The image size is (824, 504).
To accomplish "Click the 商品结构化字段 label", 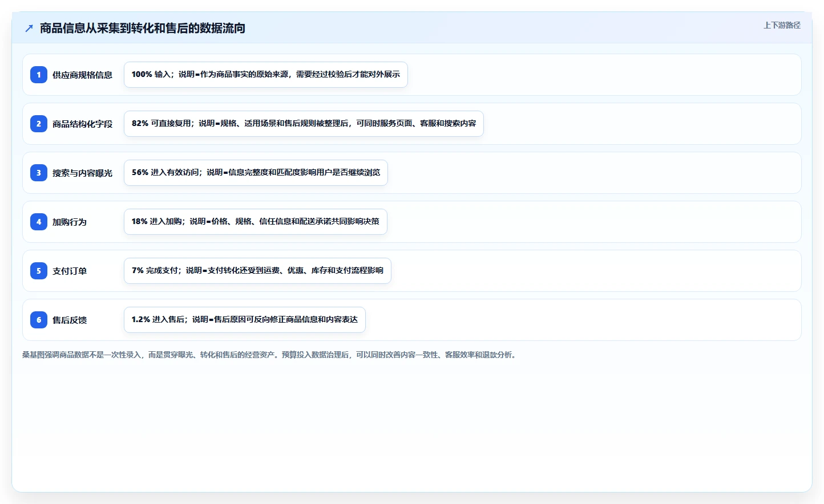I will click(82, 124).
